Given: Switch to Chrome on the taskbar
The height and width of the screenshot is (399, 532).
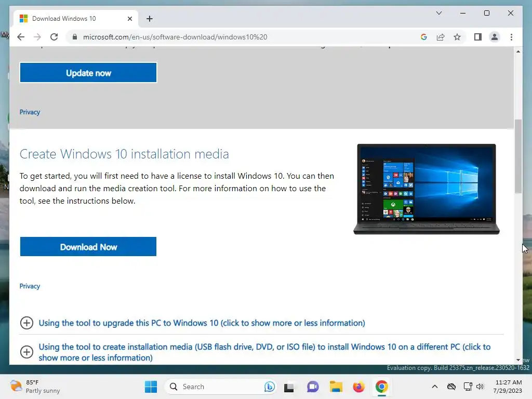Looking at the screenshot, I should (x=382, y=387).
